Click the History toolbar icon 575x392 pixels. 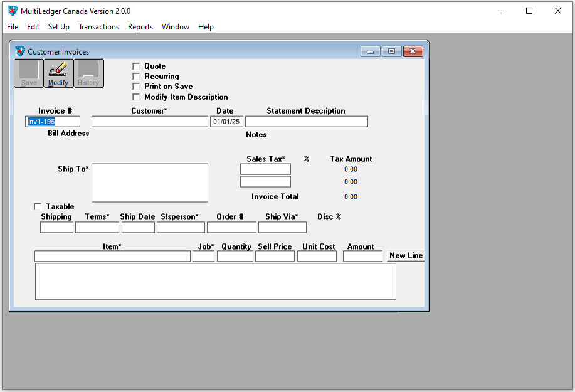tap(88, 73)
